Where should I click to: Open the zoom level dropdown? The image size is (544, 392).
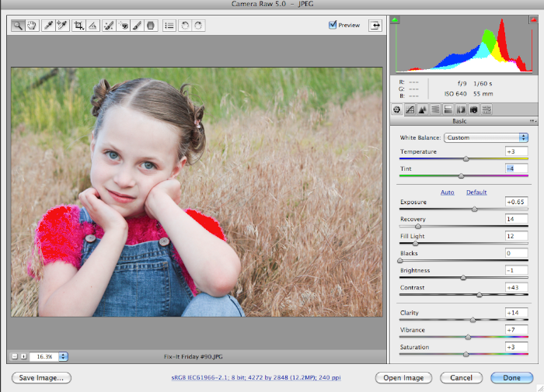pyautogui.click(x=63, y=356)
